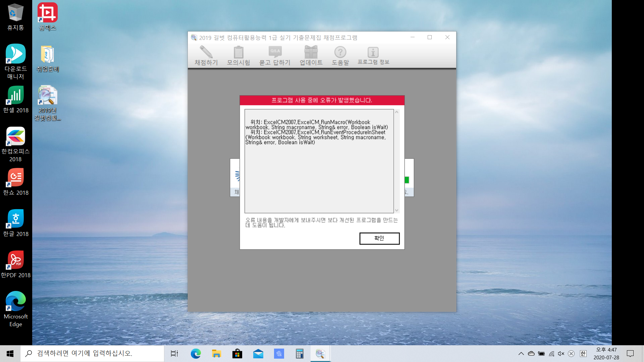Open the 프로그램 정보 info icon

click(373, 56)
